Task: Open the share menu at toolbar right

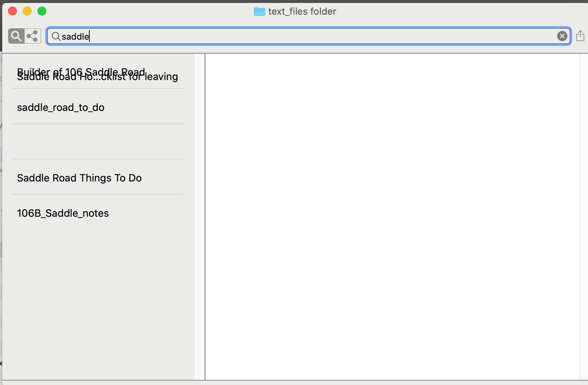Action: click(x=580, y=36)
